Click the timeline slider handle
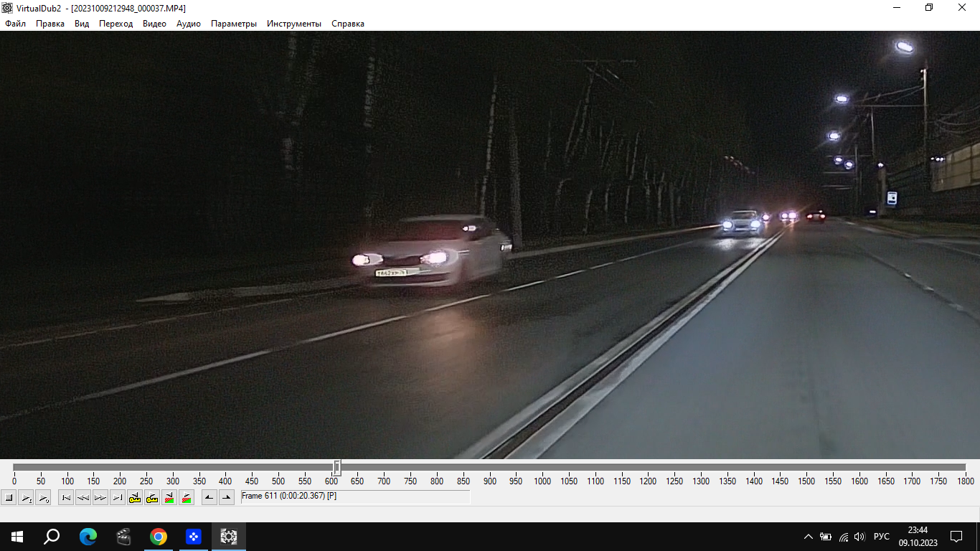 coord(336,468)
